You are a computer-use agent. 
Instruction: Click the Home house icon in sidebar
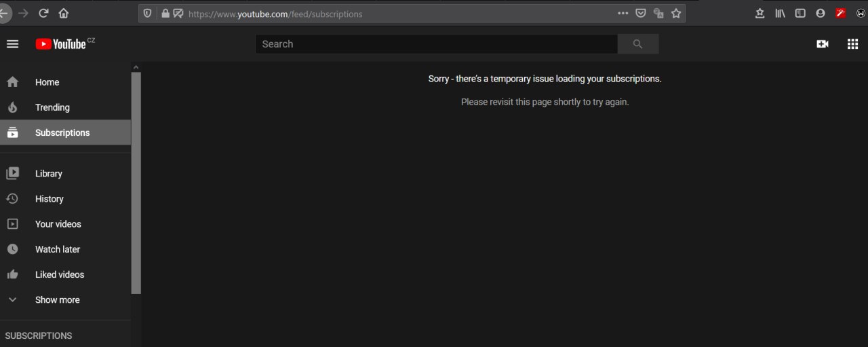coord(12,82)
